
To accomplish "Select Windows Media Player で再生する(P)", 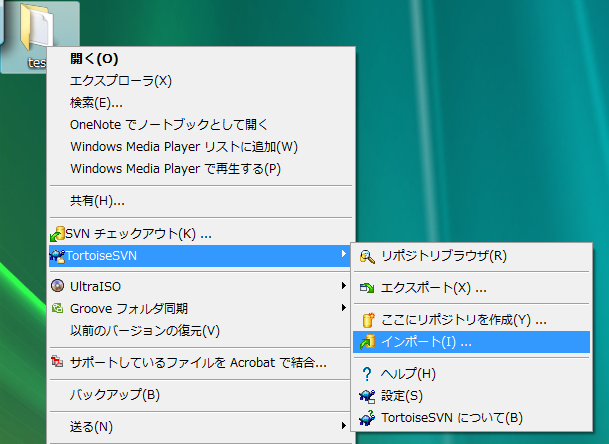I will coord(201,169).
